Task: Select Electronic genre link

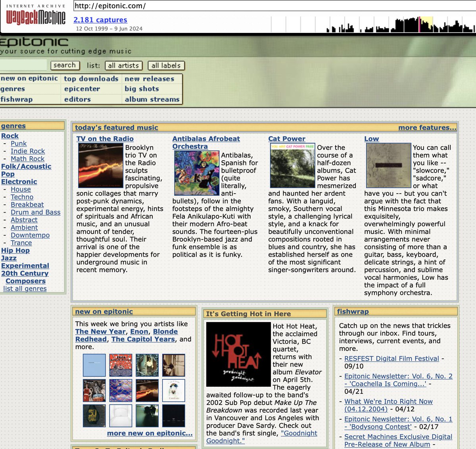Action: click(19, 182)
